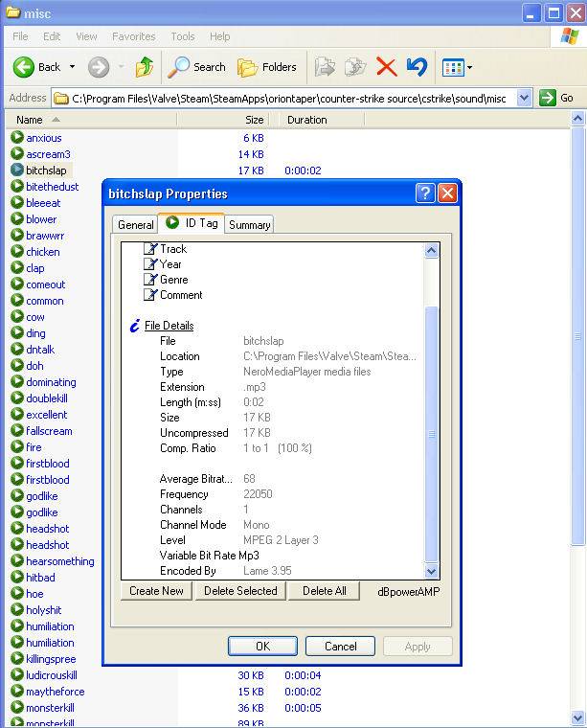Viewport: 587px width, 728px height.
Task: Click the Genre tag edit icon
Action: (150, 280)
